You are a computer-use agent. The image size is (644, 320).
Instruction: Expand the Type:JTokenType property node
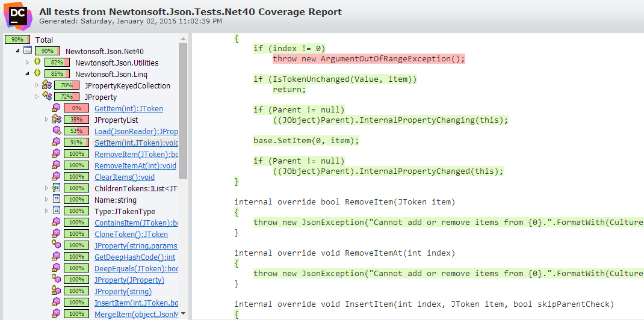click(46, 211)
